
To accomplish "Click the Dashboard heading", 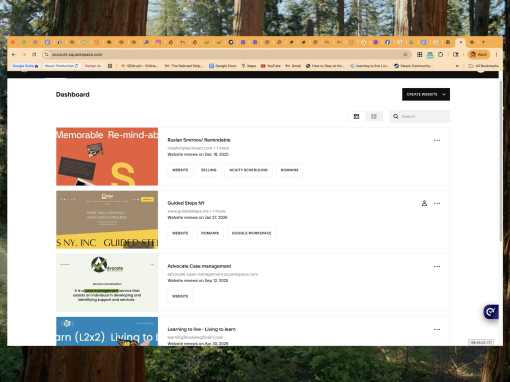I will 73,94.
